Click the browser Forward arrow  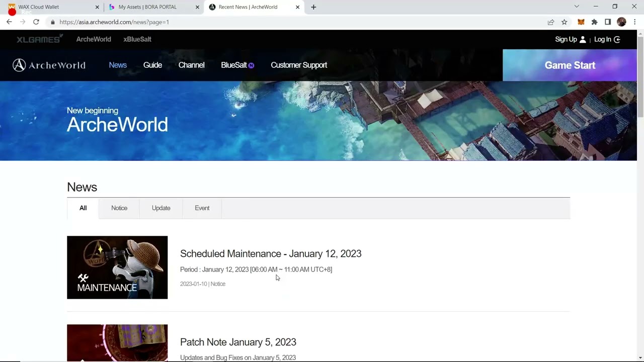(23, 22)
